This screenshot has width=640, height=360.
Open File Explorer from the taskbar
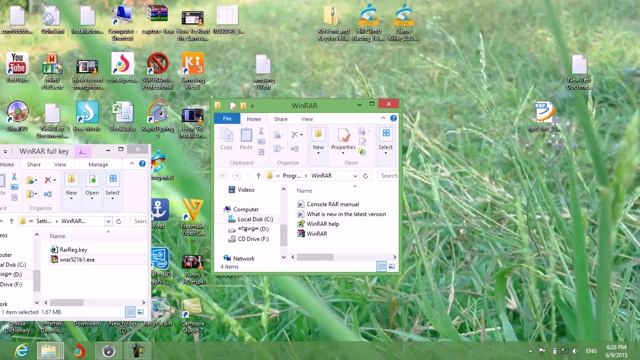click(49, 351)
